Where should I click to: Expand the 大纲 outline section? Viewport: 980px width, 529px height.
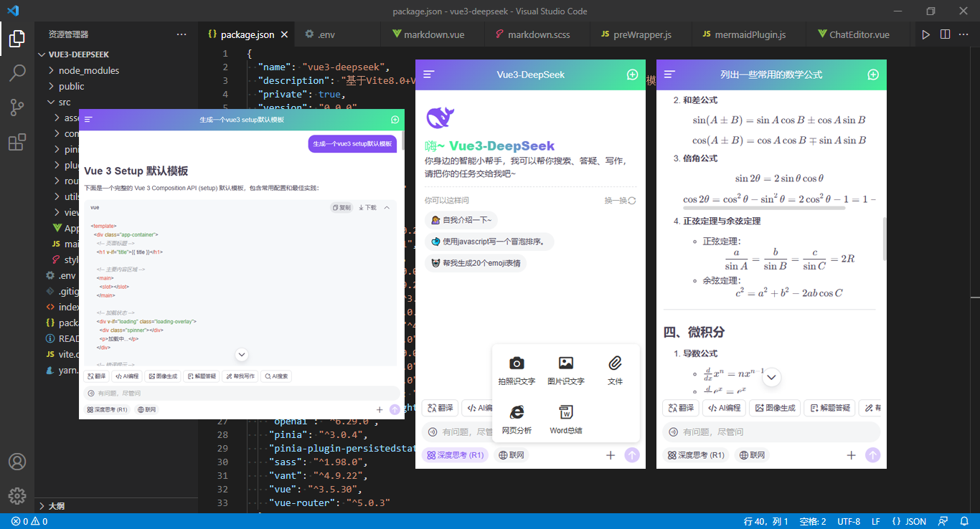(x=116, y=505)
